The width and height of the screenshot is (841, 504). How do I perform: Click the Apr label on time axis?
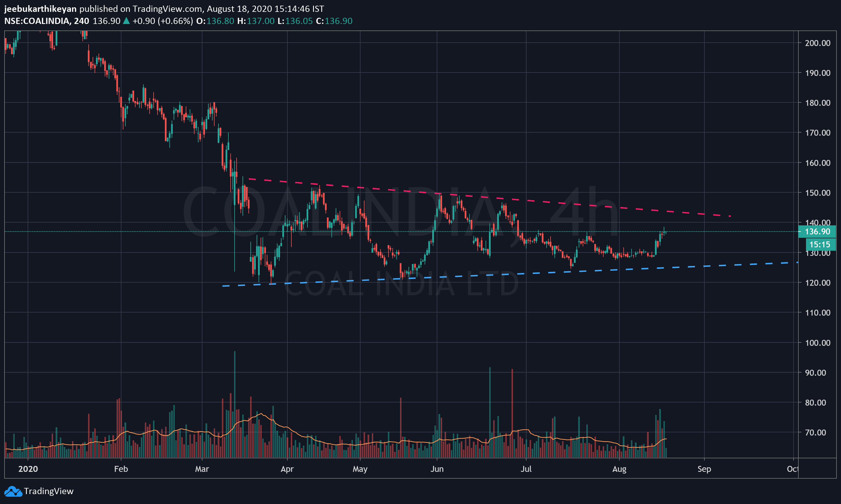287,469
